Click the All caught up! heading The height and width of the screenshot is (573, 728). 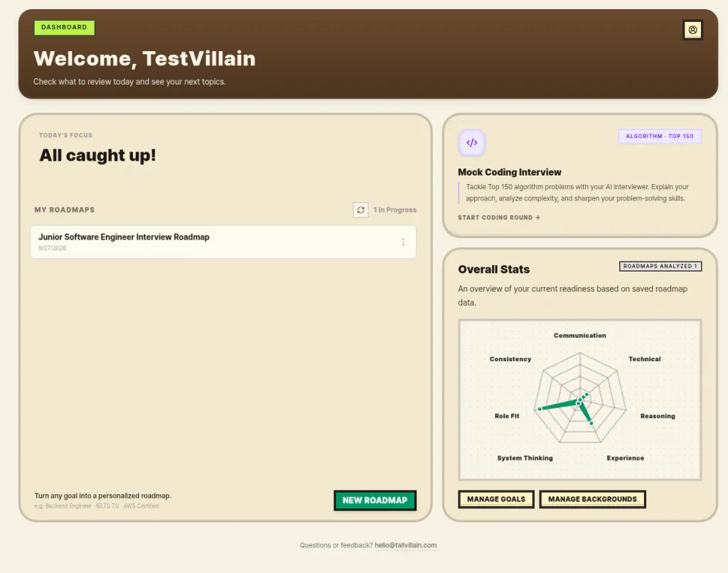pos(97,155)
